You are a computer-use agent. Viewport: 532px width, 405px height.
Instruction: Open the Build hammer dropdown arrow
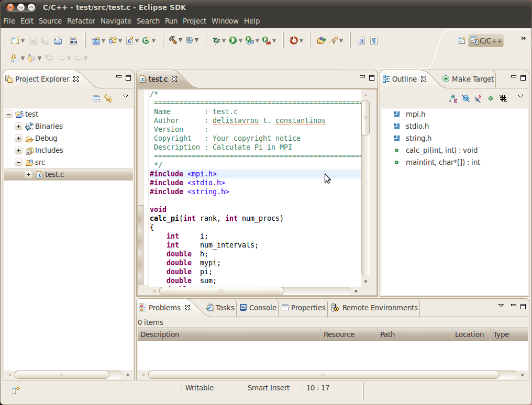[180, 40]
